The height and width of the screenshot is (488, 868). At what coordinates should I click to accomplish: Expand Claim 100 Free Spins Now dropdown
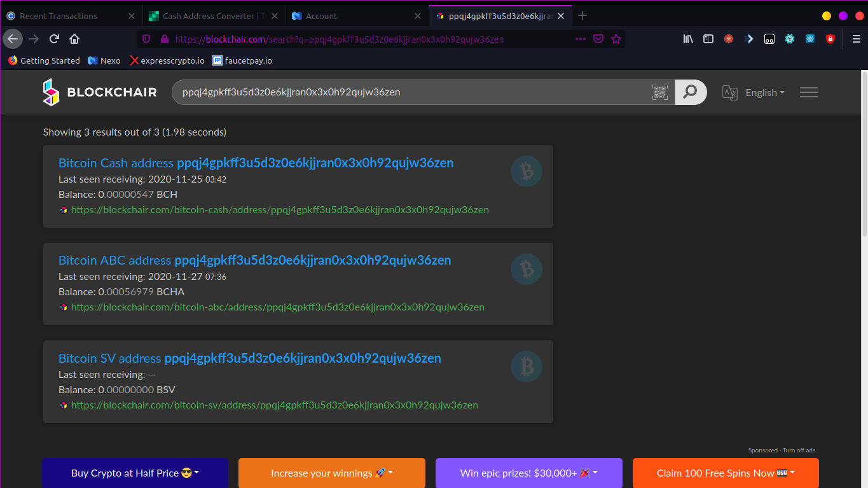pos(726,473)
